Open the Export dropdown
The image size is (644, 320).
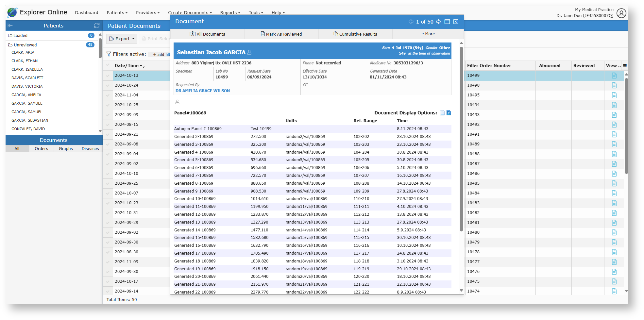coord(122,39)
